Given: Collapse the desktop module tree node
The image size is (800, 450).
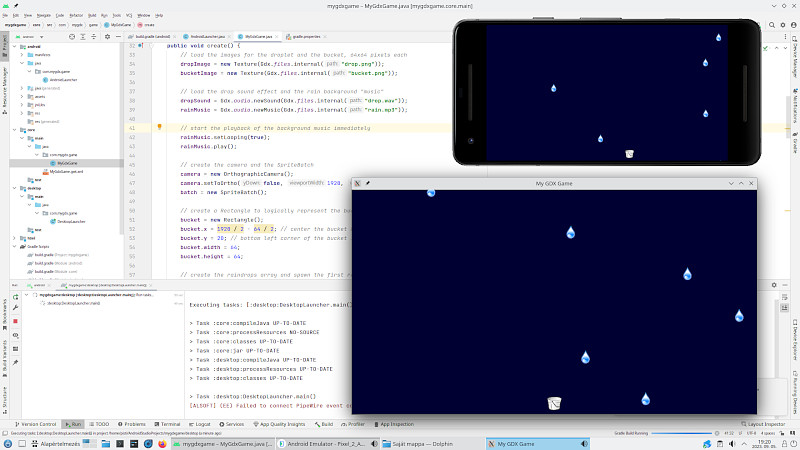Looking at the screenshot, I should 14,188.
